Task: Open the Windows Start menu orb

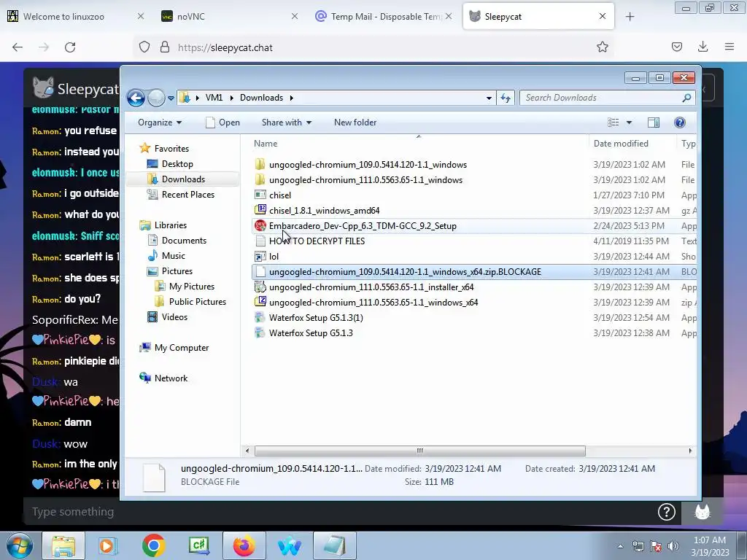Action: 19,545
